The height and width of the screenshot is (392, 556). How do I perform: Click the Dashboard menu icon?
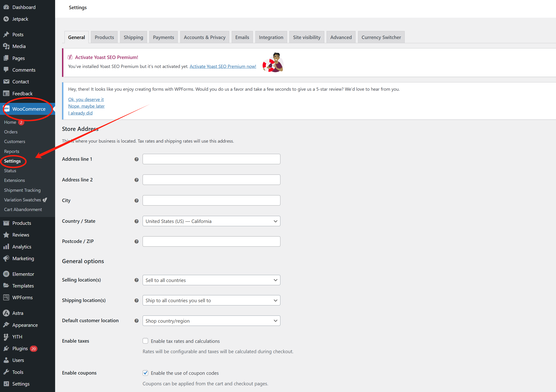(x=6, y=7)
